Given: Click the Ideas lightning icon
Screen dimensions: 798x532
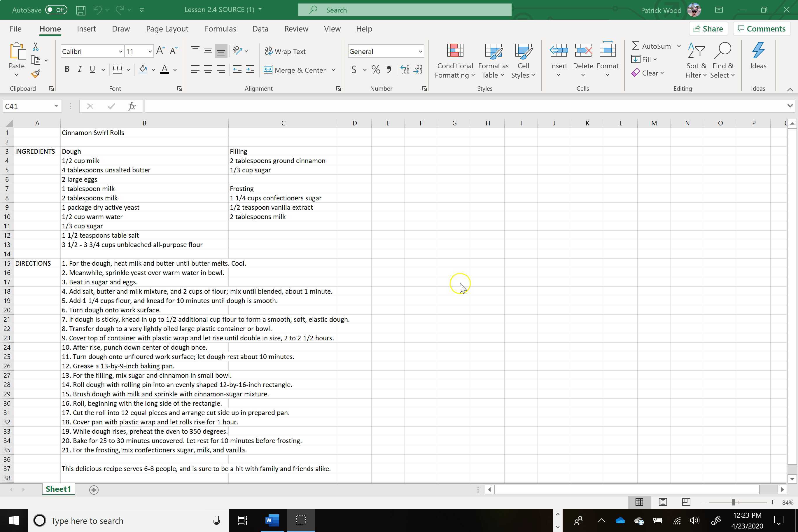Looking at the screenshot, I should tap(758, 51).
